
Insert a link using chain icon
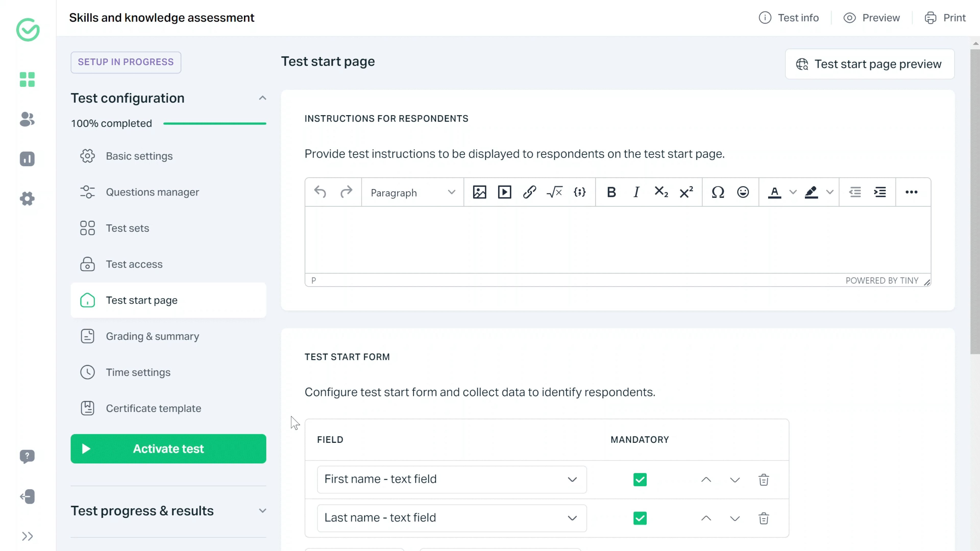529,192
